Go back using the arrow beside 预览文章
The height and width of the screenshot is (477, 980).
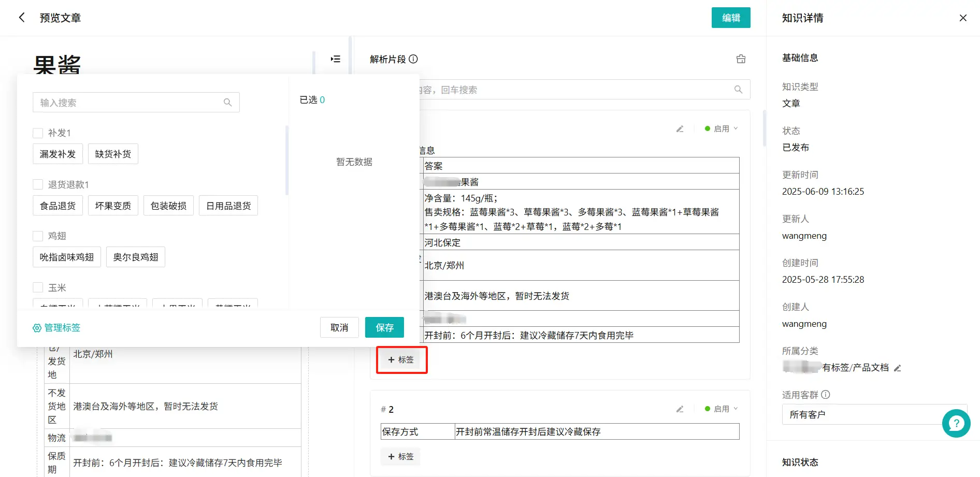(x=22, y=18)
